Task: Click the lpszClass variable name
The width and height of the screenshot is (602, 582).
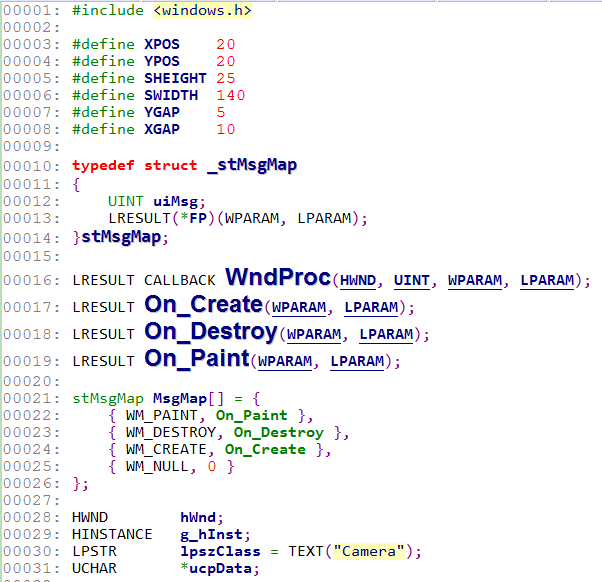Action: pyautogui.click(x=220, y=551)
